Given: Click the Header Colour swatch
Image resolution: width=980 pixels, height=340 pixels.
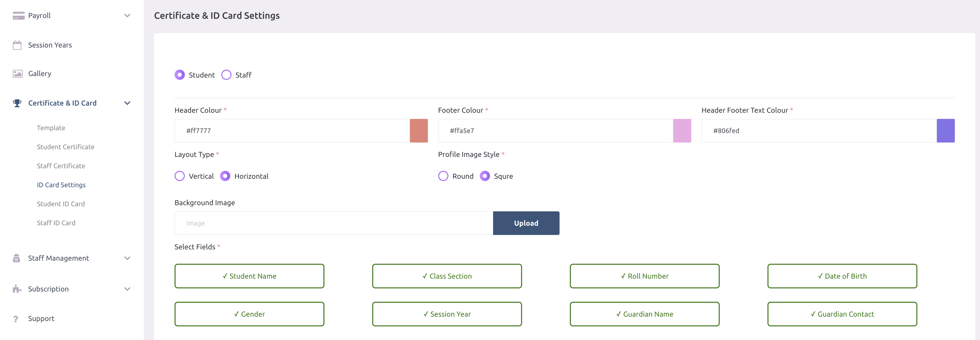Looking at the screenshot, I should click(x=418, y=131).
